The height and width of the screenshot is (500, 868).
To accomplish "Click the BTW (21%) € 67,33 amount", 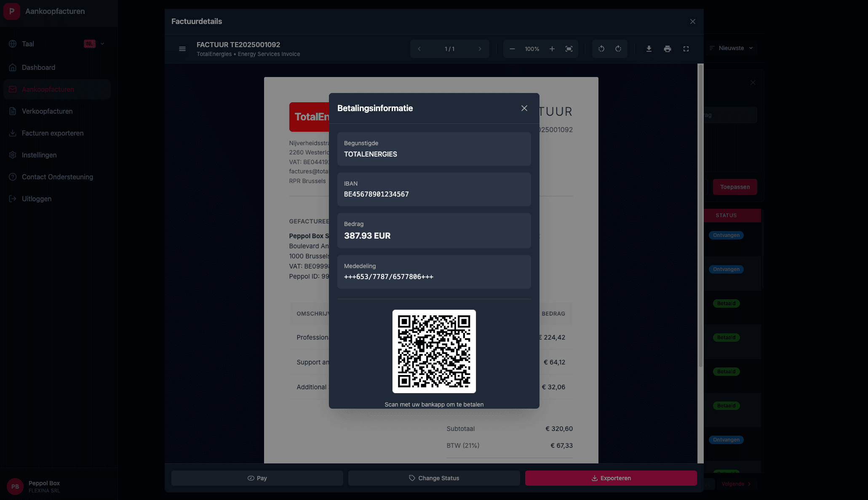I will 561,446.
